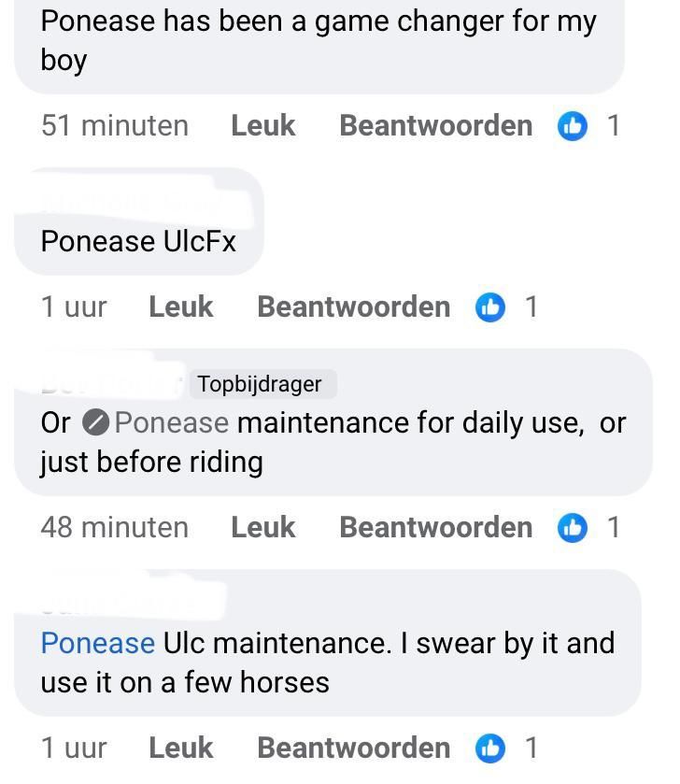Click the 48 minuten timestamp
This screenshot has height=784, width=680.
[x=115, y=528]
